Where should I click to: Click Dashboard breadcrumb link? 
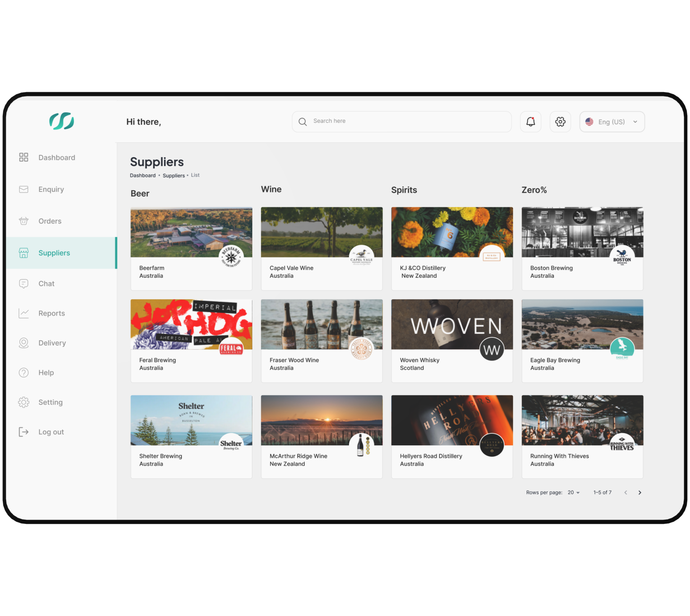pos(142,175)
